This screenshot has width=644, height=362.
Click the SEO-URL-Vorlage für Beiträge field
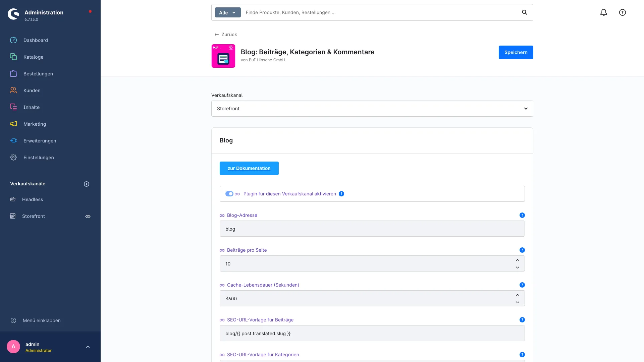(x=372, y=333)
